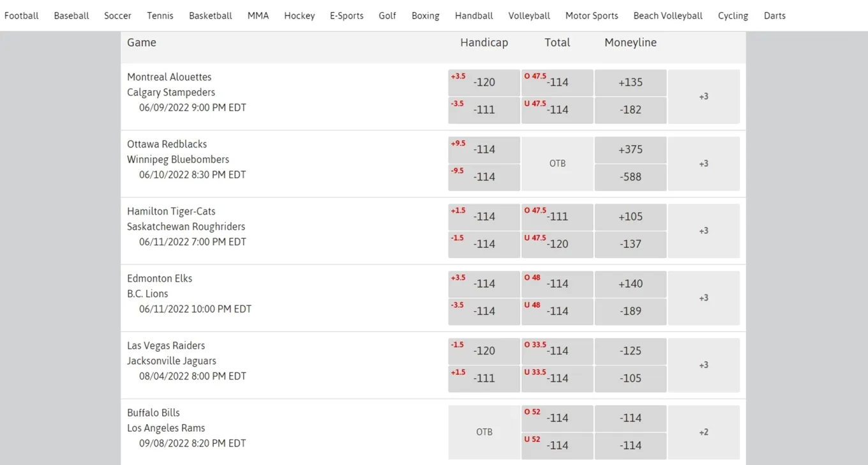Go to the MMA section
The width and height of the screenshot is (868, 465).
(258, 15)
